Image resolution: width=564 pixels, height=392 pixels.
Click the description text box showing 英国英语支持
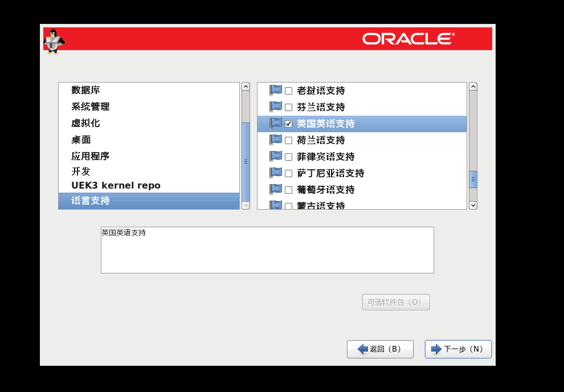pyautogui.click(x=267, y=250)
